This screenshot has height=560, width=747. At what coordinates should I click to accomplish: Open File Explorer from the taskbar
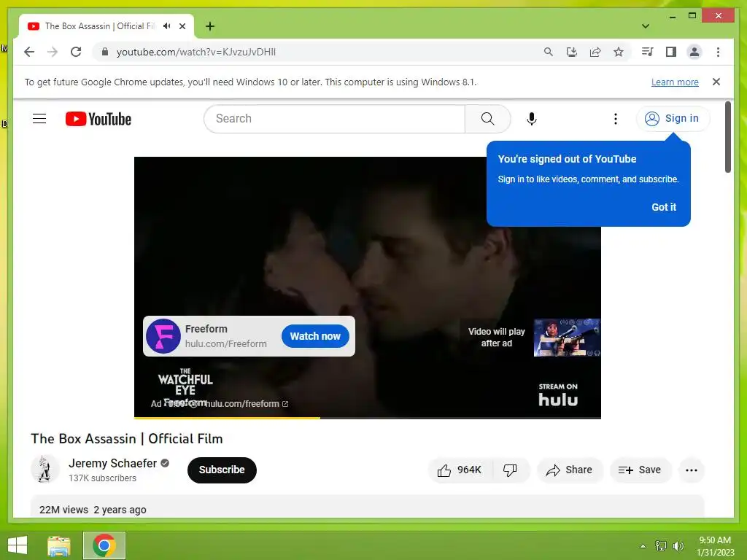59,545
